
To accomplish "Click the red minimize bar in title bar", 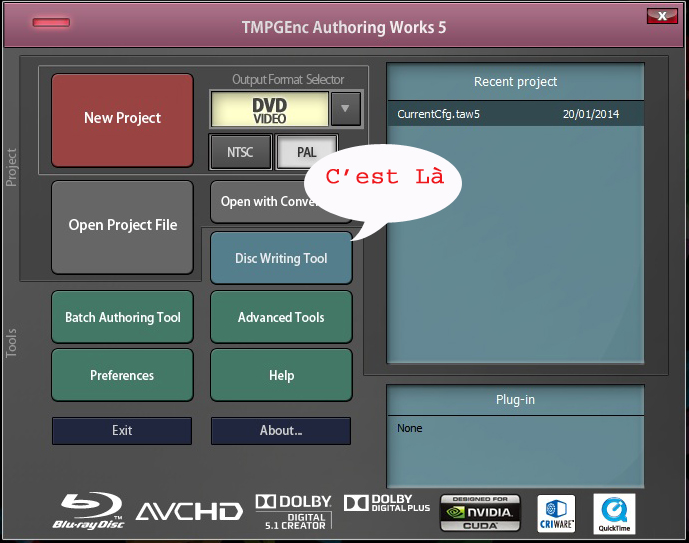I will coord(51,22).
